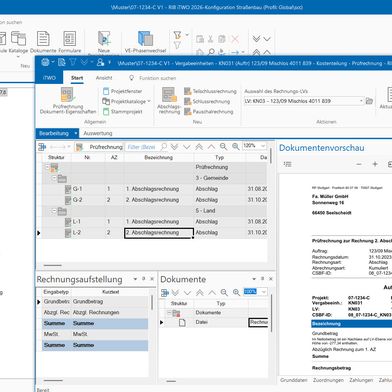The height and width of the screenshot is (392, 392).
Task: Switch to the Auswertung tab
Action: 98,133
